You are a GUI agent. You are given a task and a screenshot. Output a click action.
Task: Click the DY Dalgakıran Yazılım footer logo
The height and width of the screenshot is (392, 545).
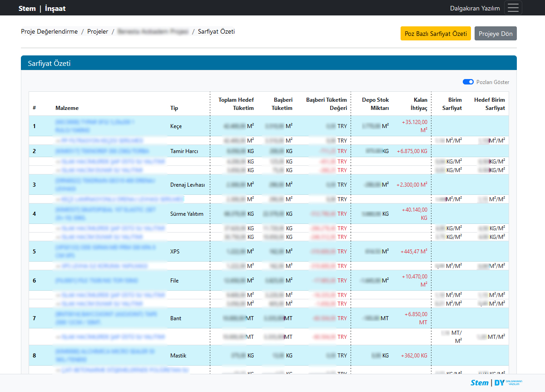click(x=508, y=382)
